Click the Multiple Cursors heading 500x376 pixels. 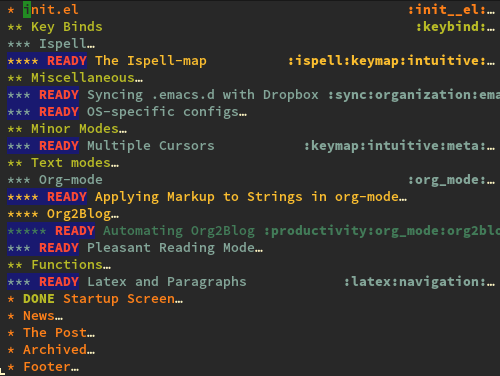151,146
